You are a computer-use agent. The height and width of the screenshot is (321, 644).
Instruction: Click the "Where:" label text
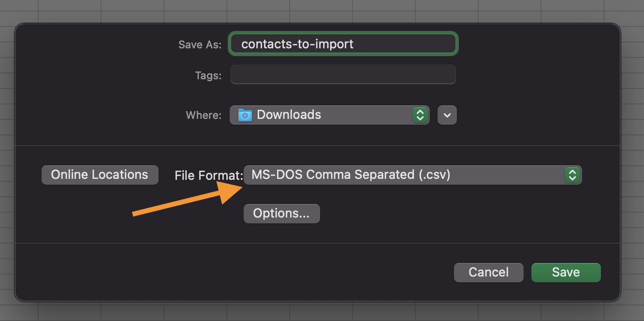(x=204, y=116)
